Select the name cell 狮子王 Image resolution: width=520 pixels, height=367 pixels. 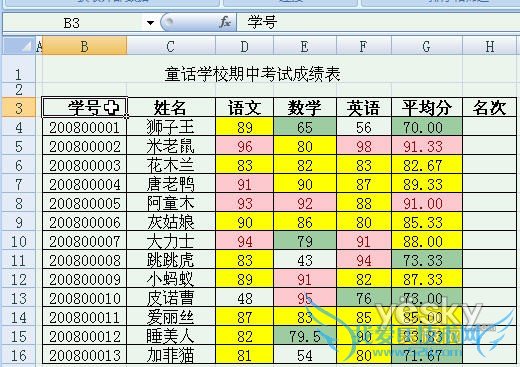(171, 127)
